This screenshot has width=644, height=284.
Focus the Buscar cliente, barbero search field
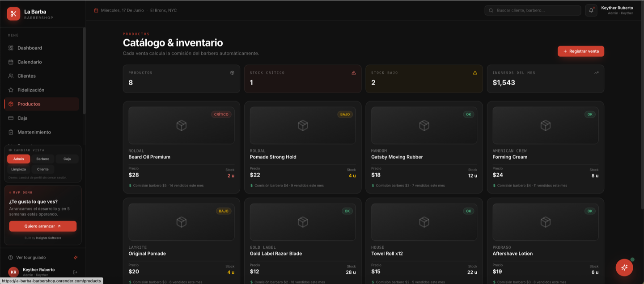[533, 10]
